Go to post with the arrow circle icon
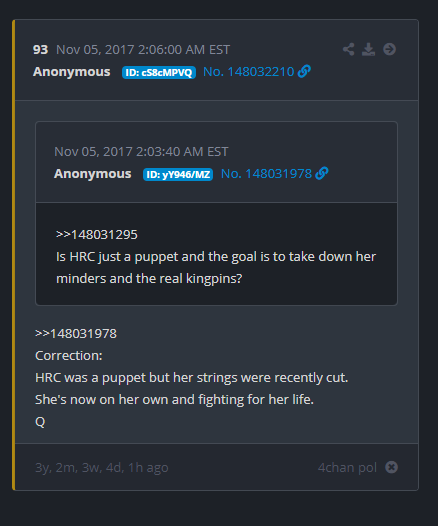This screenshot has height=526, width=438. [x=389, y=49]
